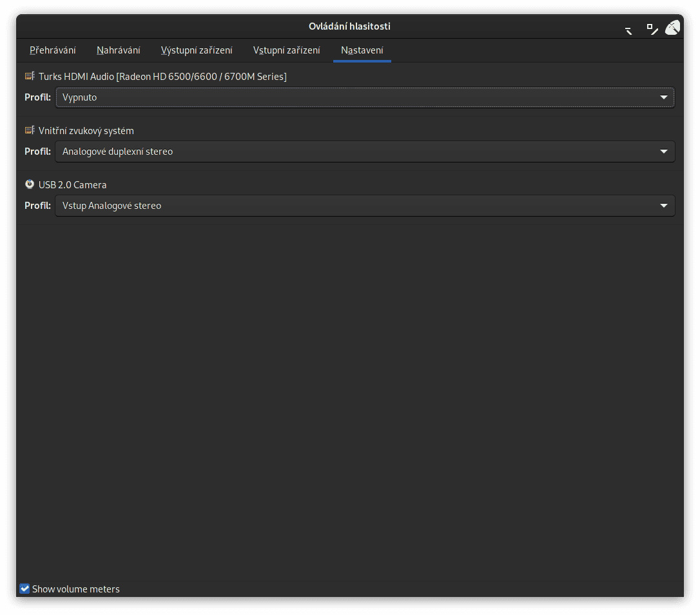
Task: Click the webcam icon beside USB 2.0 Camera
Action: [x=29, y=184]
